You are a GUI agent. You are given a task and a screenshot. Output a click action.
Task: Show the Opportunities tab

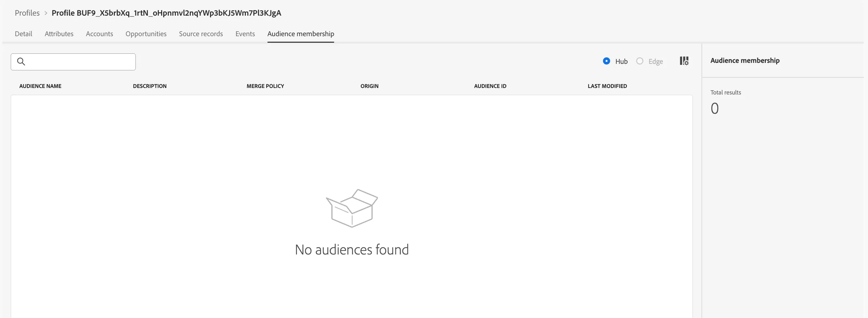click(x=146, y=34)
